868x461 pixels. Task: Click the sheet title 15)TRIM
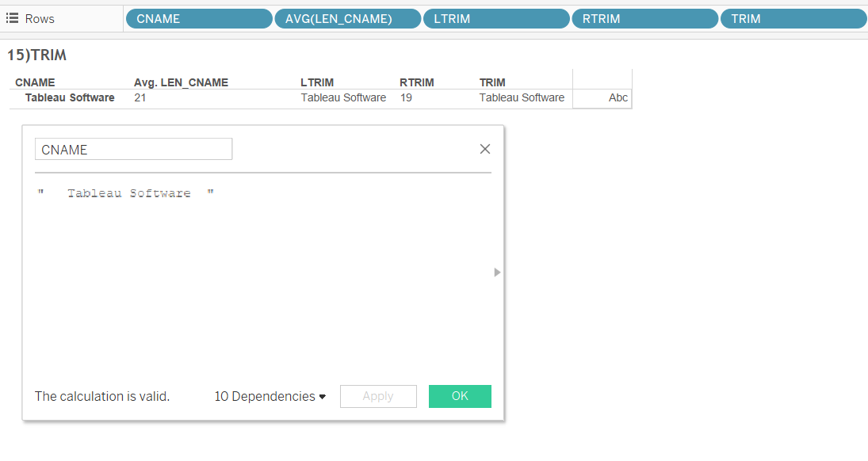pos(36,55)
